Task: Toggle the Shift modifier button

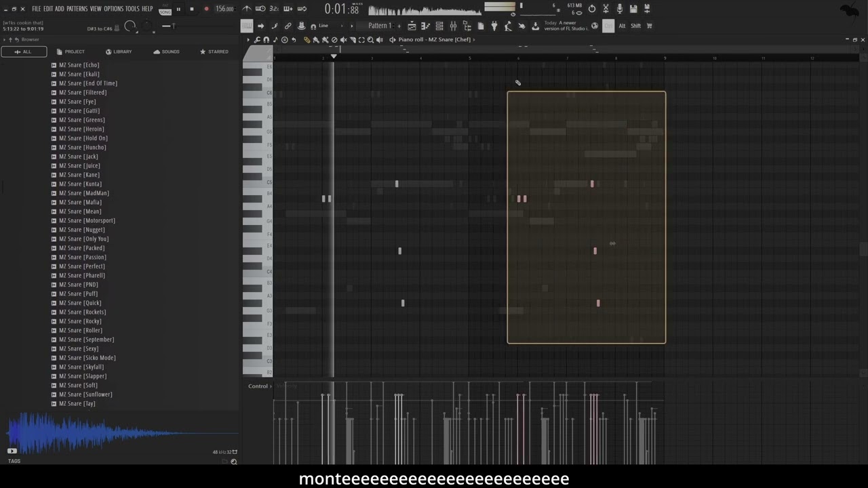Action: (635, 26)
